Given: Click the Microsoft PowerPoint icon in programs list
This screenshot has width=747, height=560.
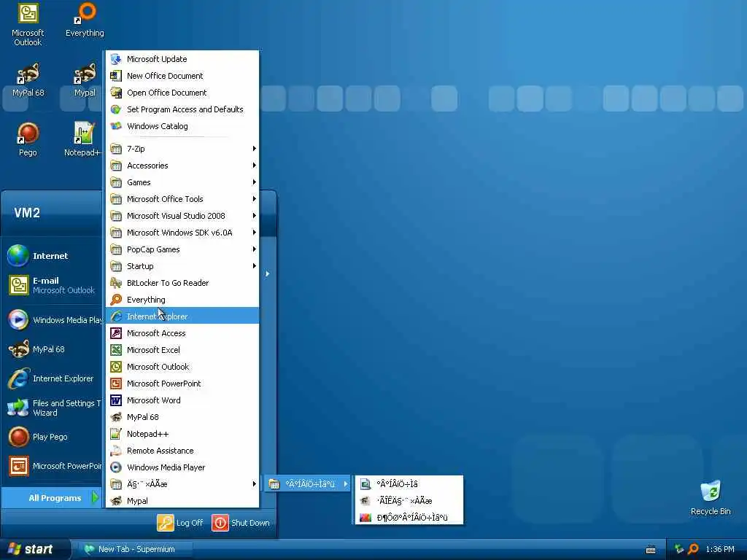Looking at the screenshot, I should [116, 384].
